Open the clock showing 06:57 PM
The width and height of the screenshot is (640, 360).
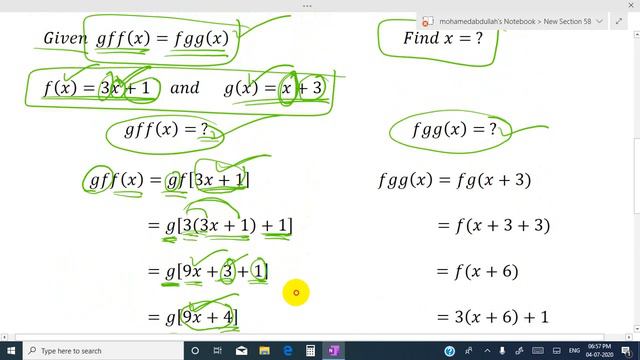599,351
